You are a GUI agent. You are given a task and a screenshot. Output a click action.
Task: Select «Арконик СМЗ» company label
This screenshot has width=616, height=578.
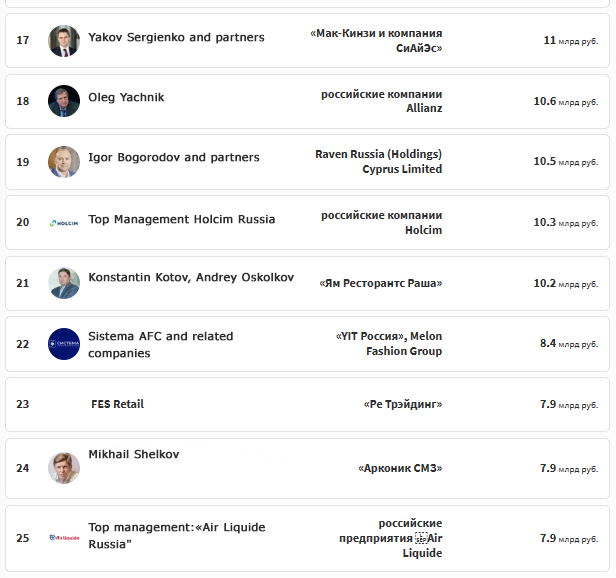pyautogui.click(x=400, y=468)
